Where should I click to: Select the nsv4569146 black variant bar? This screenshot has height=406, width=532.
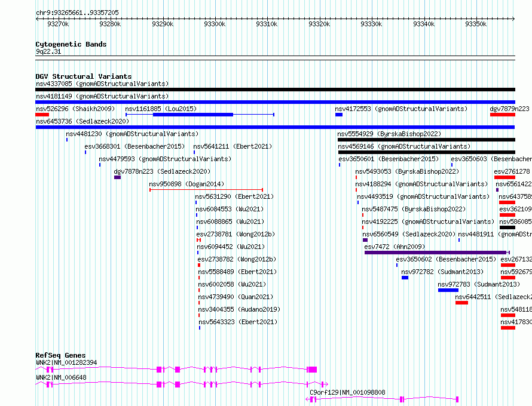pos(426,152)
